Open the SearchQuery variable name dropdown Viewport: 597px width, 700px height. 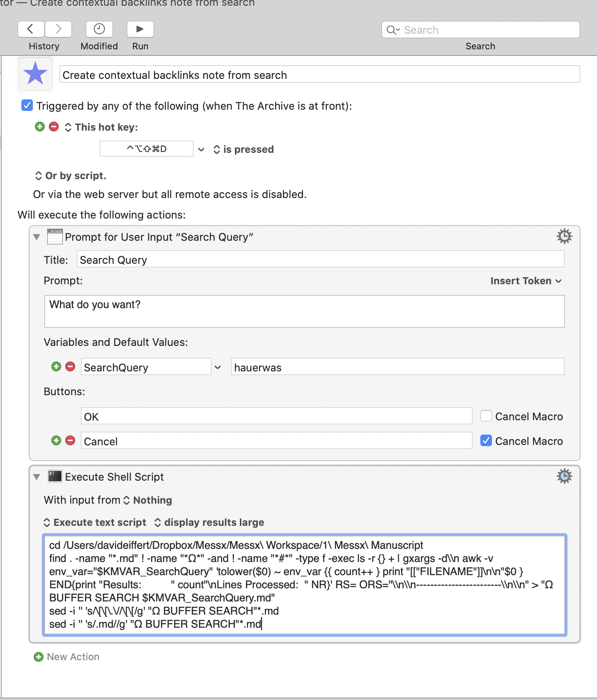218,367
